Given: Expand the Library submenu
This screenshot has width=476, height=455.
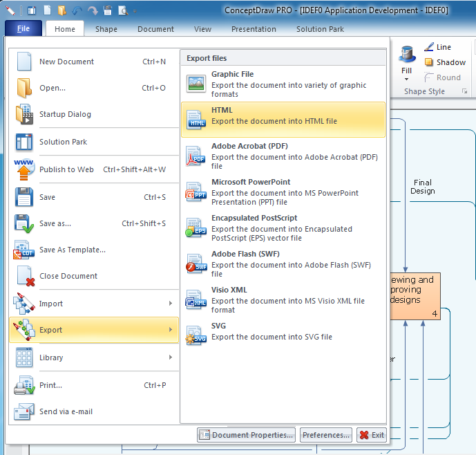Looking at the screenshot, I should (x=93, y=357).
